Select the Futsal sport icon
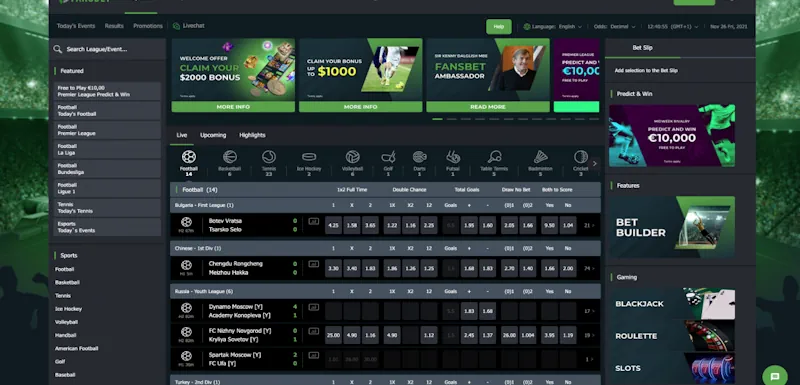Viewport: 800px width, 385px height. click(453, 157)
